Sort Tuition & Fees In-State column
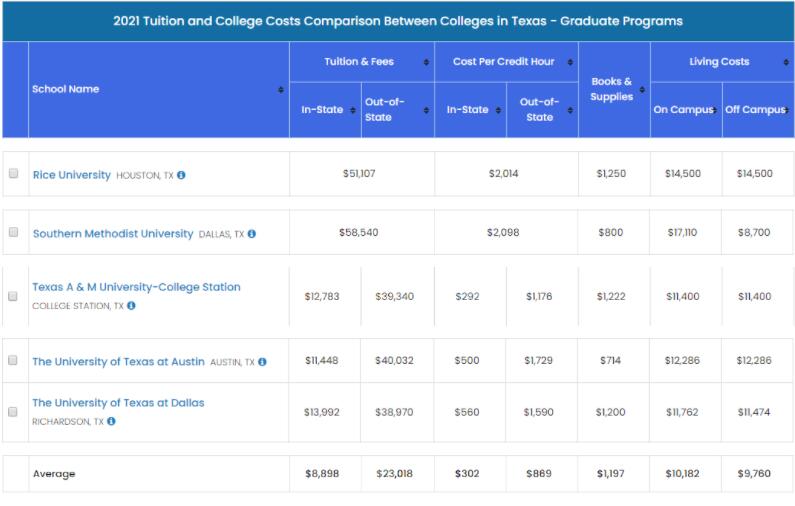Screen dimensions: 795x506 [x=355, y=110]
